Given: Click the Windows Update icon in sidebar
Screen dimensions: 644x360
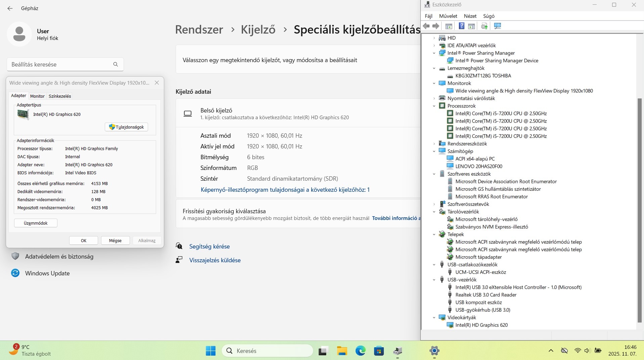Looking at the screenshot, I should pyautogui.click(x=15, y=273).
